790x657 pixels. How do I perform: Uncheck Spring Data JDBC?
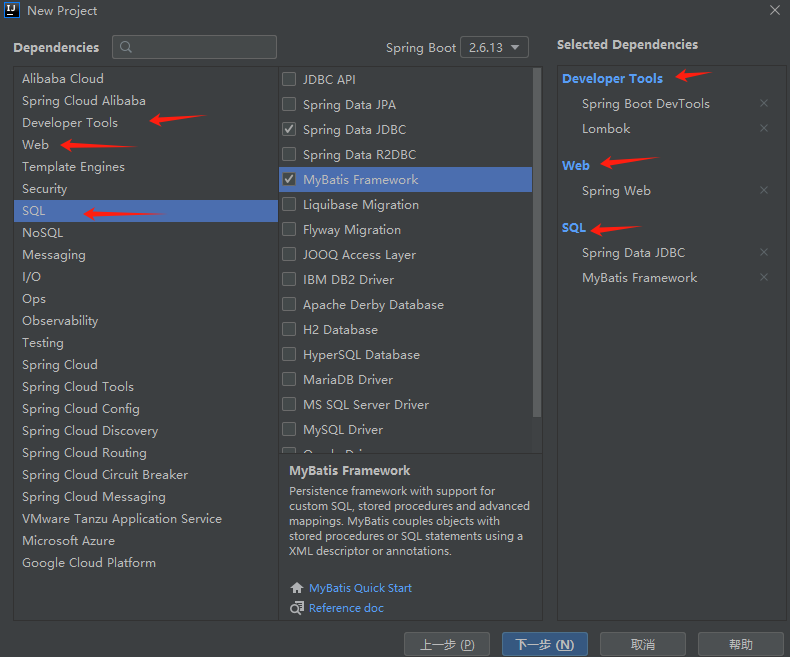pos(289,129)
